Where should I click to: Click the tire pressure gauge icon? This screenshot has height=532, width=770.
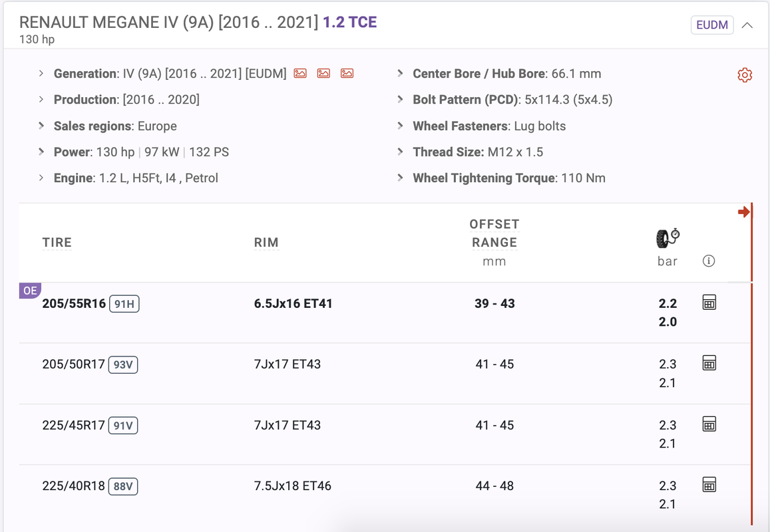click(668, 238)
